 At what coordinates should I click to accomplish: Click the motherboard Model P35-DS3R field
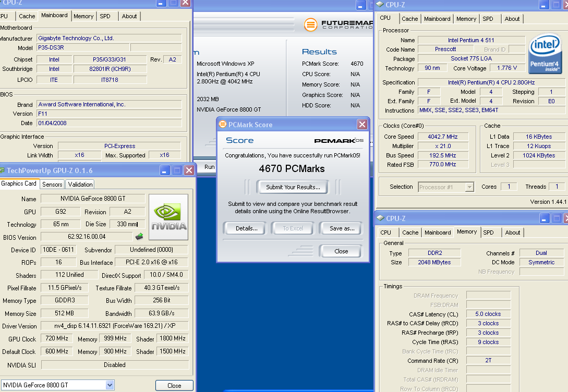(x=83, y=47)
